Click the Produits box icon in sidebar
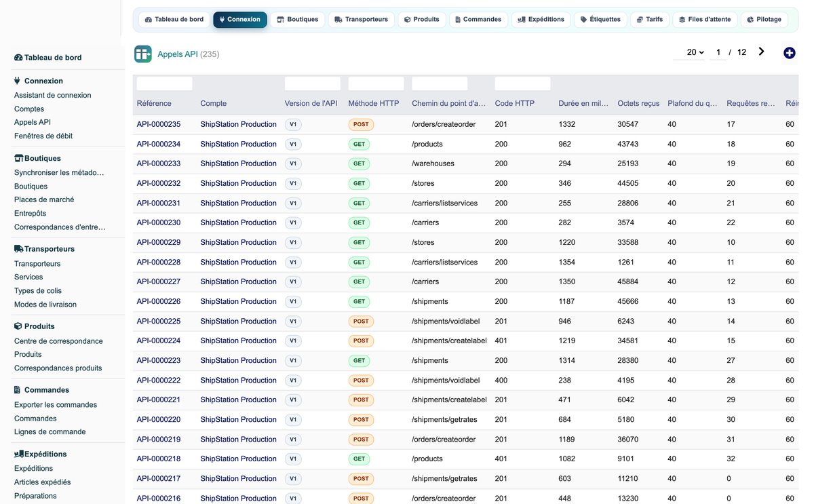The width and height of the screenshot is (814, 504). [18, 326]
